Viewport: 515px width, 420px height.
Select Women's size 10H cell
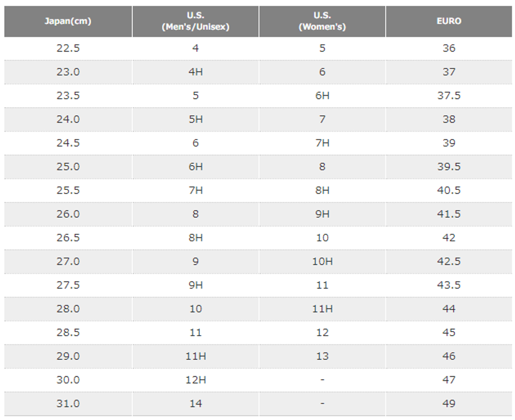(322, 261)
